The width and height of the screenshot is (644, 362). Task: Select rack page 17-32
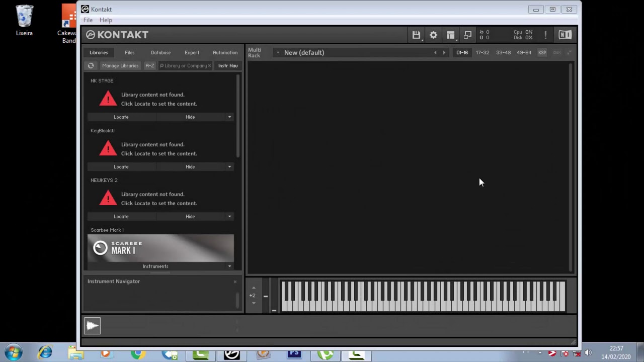pyautogui.click(x=482, y=52)
